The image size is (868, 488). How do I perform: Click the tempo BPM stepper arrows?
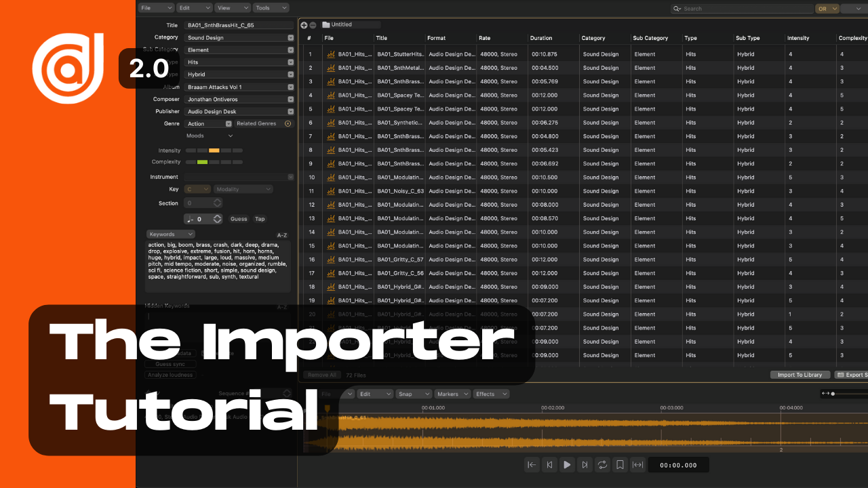217,219
